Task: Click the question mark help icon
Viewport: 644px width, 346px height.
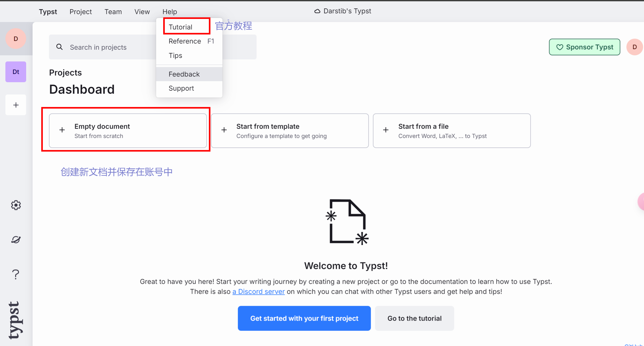Action: pyautogui.click(x=16, y=274)
